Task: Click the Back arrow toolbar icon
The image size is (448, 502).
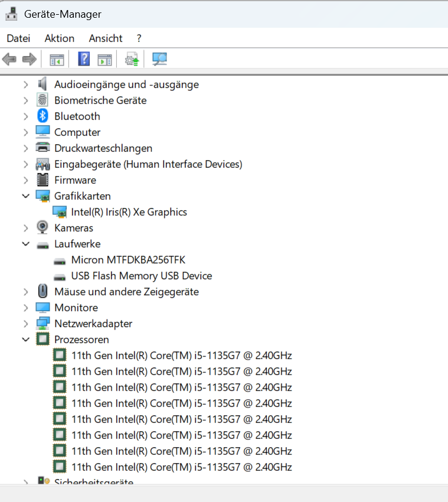Action: pos(9,59)
